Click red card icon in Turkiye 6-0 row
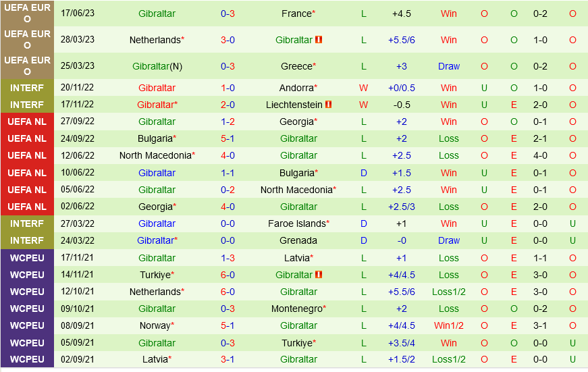The image size is (588, 372). click(319, 275)
